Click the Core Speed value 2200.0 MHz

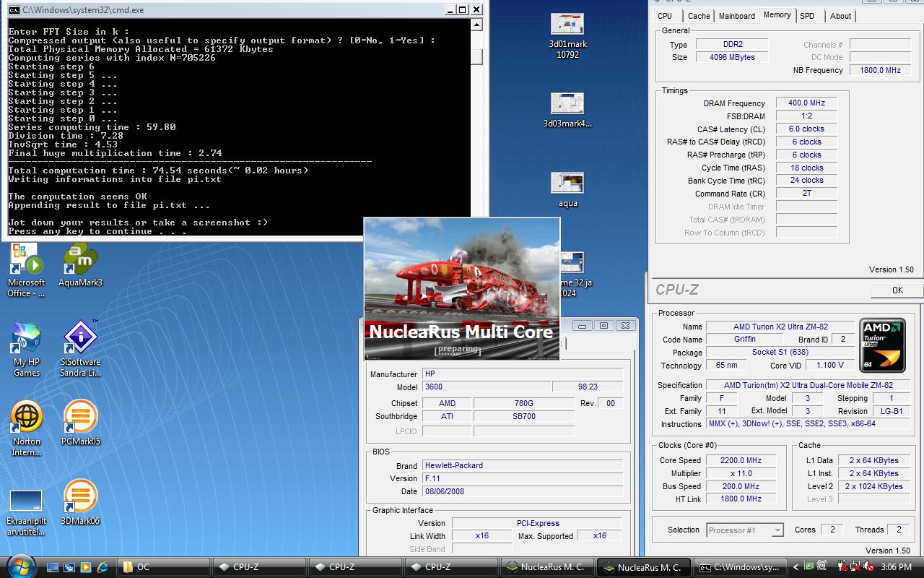point(741,460)
